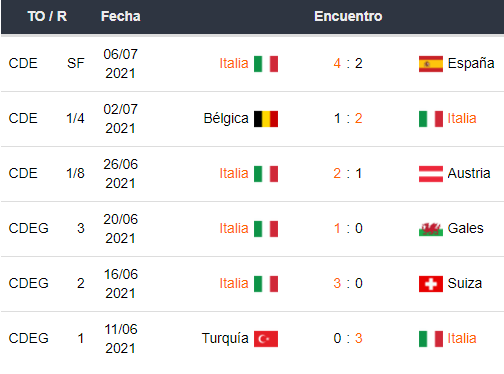This screenshot has width=504, height=374.
Task: Click the TO / R column header
Action: click(47, 16)
